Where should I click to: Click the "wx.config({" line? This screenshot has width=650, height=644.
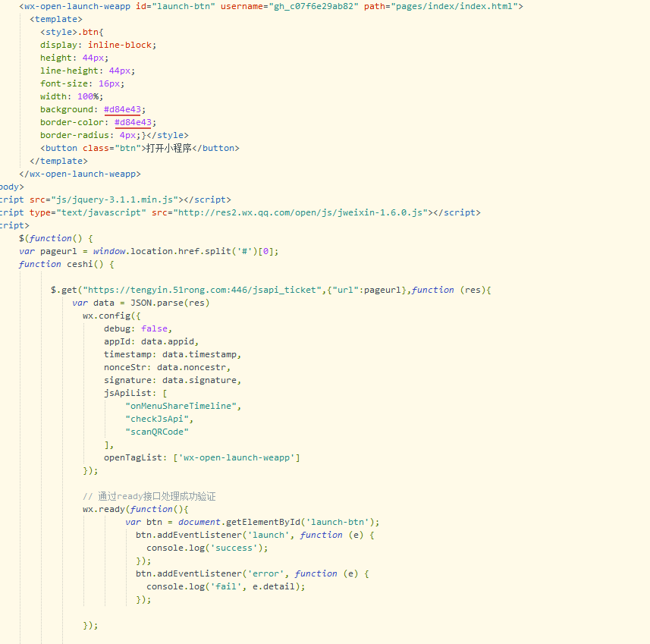click(x=111, y=316)
